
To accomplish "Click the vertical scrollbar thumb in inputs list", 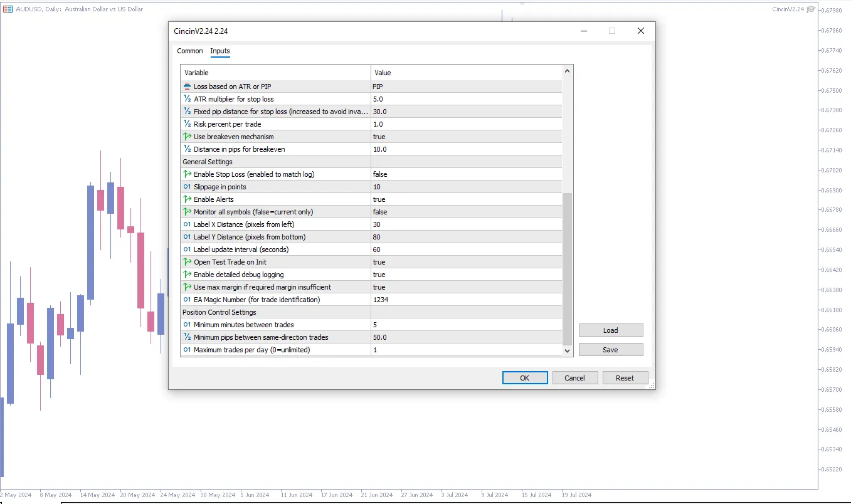I will tap(568, 268).
